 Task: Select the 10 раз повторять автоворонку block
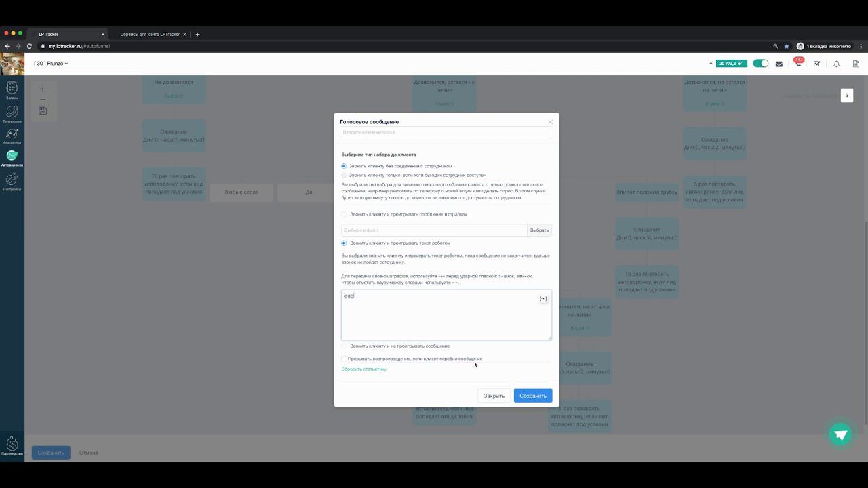[x=647, y=281]
